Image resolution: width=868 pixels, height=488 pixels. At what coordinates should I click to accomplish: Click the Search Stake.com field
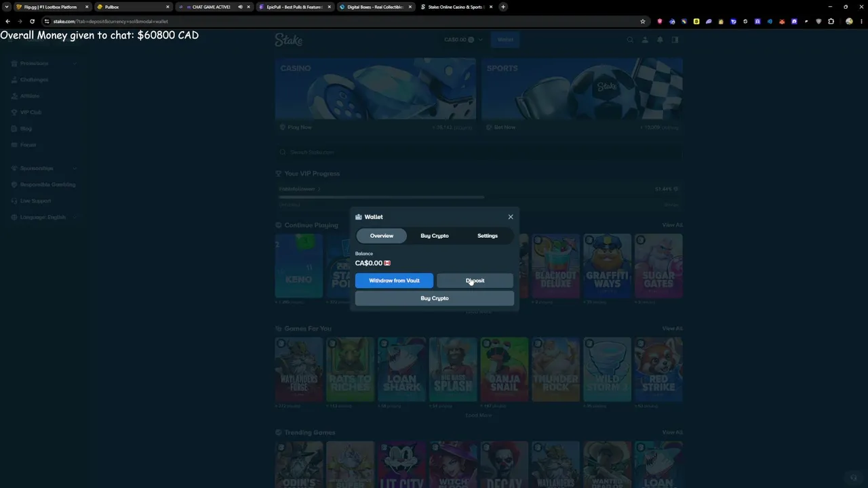coord(479,152)
